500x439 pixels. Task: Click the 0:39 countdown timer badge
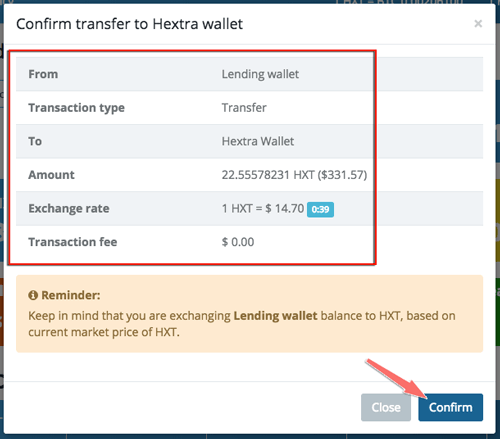coord(320,209)
